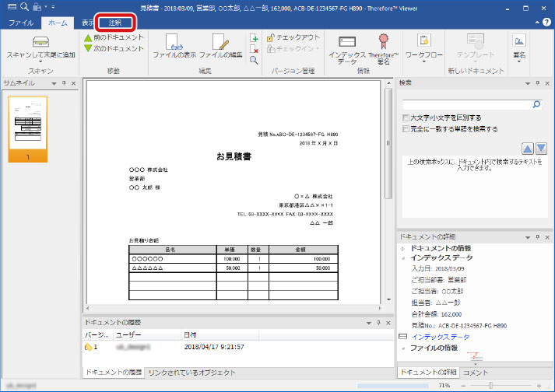Open the 署名 dropdown in ribbon
555x392 pixels.
[519, 47]
